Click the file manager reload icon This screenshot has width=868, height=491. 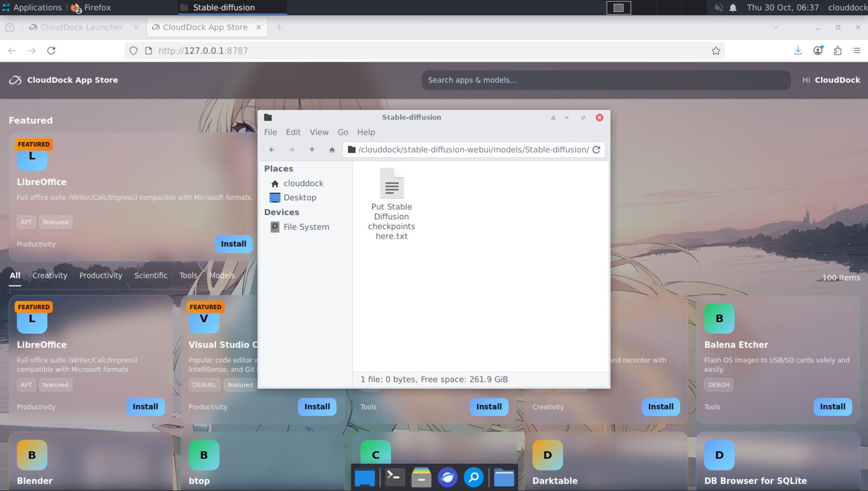coord(596,150)
